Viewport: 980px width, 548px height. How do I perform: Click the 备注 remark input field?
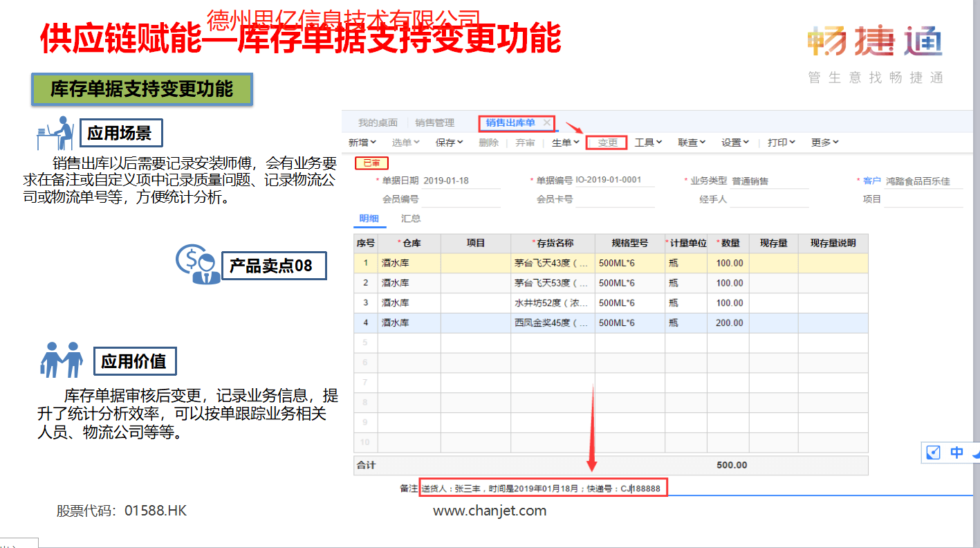tap(544, 487)
